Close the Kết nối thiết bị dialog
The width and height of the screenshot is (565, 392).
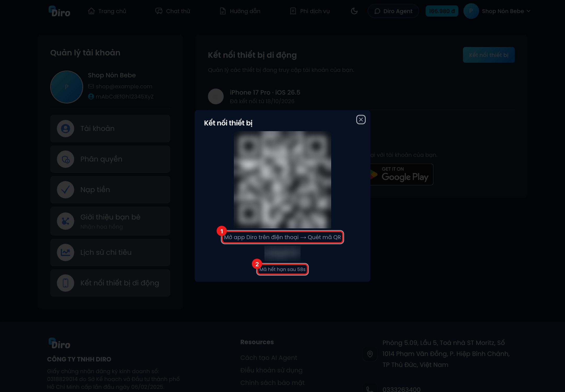(361, 120)
